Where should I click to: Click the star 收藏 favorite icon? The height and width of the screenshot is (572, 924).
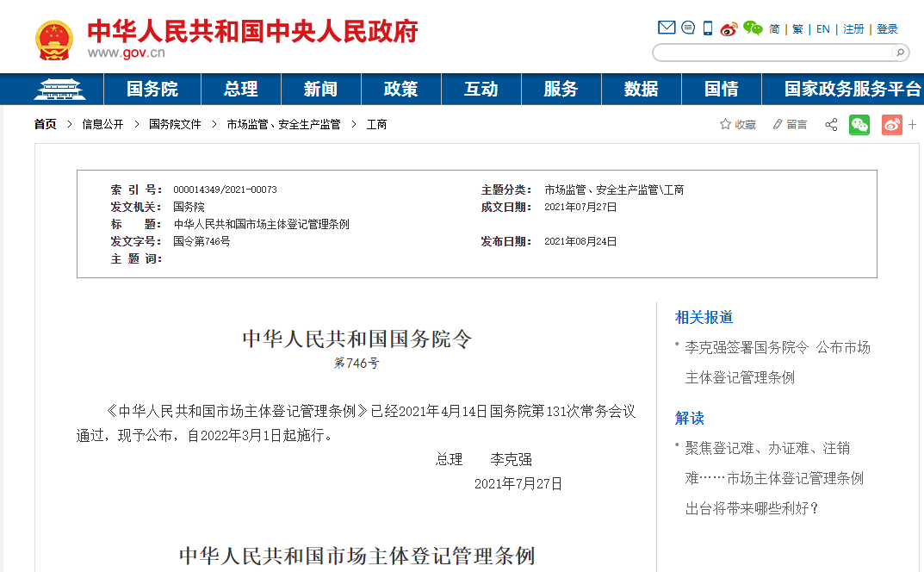click(738, 124)
